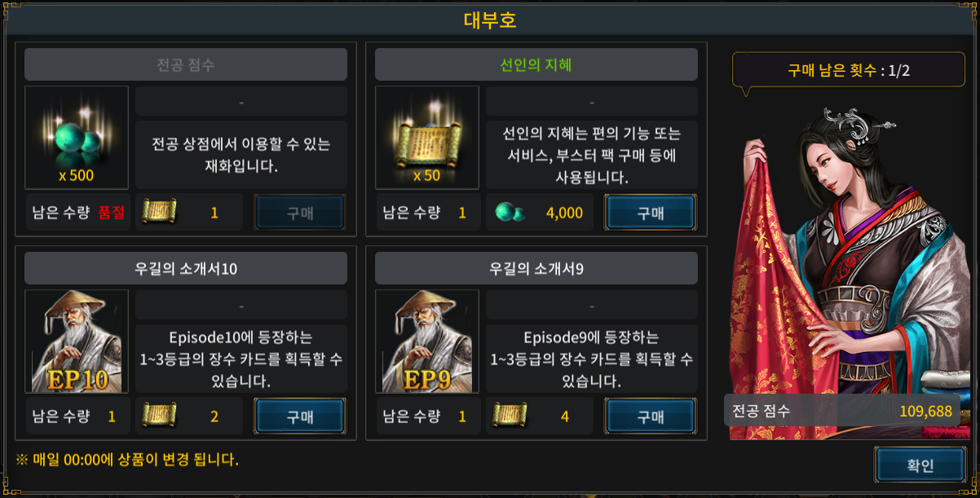Click green orb currency icon beside 4,000
Viewport: 980px width, 498px height.
(510, 213)
